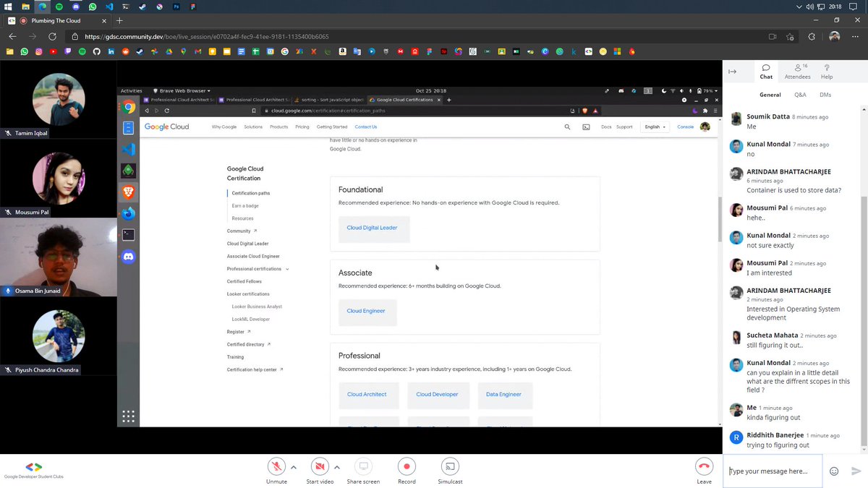The width and height of the screenshot is (868, 488).
Task: Open the English language dropdown
Action: point(655,127)
